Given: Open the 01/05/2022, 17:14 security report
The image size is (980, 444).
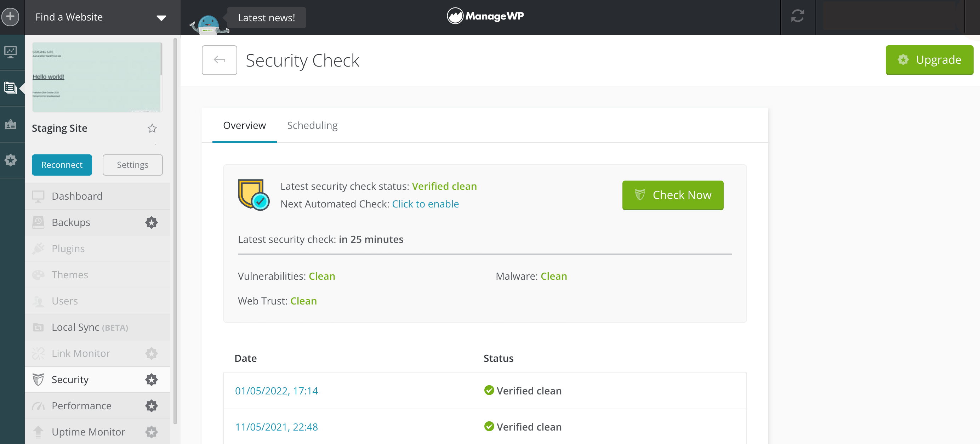Looking at the screenshot, I should click(x=276, y=391).
